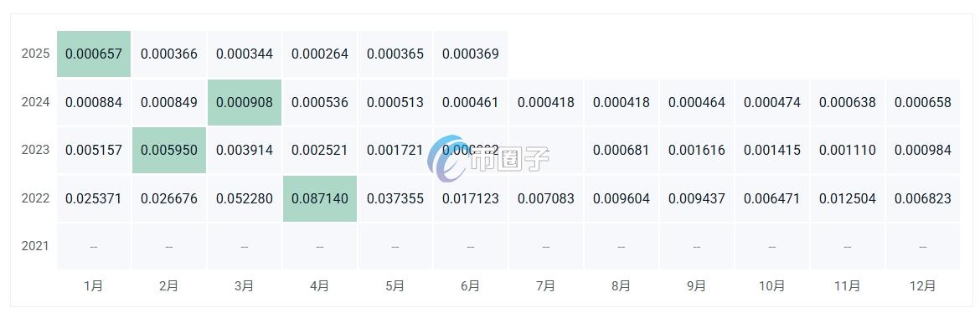Select the 10月 column label
The image size is (980, 318).
point(772,286)
